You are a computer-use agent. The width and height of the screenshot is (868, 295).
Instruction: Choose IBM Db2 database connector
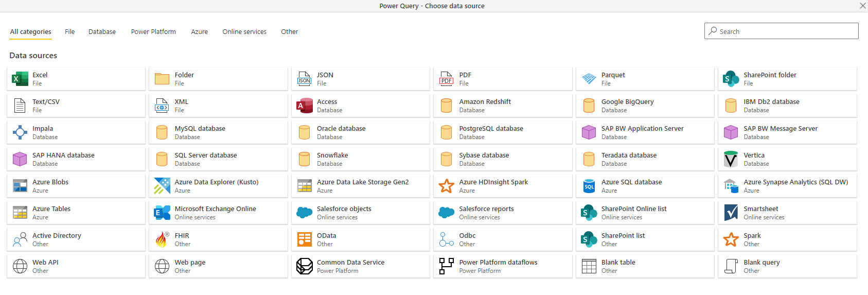(x=787, y=106)
